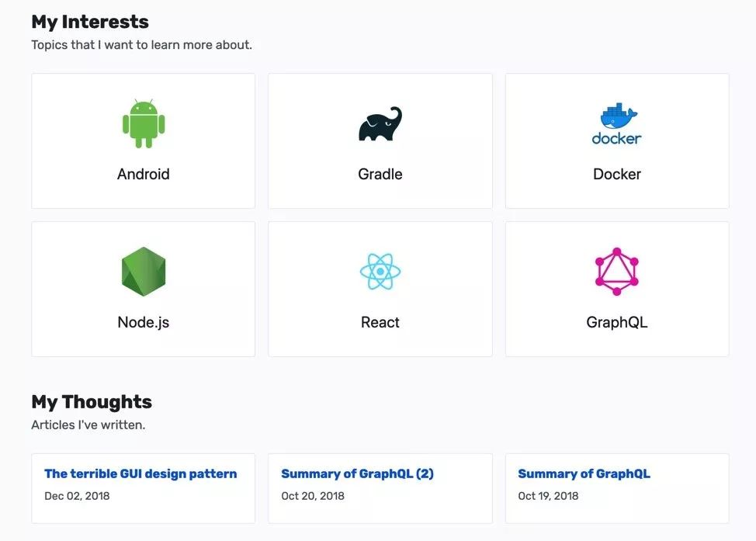The image size is (756, 541).
Task: Select the "React" card label text
Action: (x=380, y=322)
